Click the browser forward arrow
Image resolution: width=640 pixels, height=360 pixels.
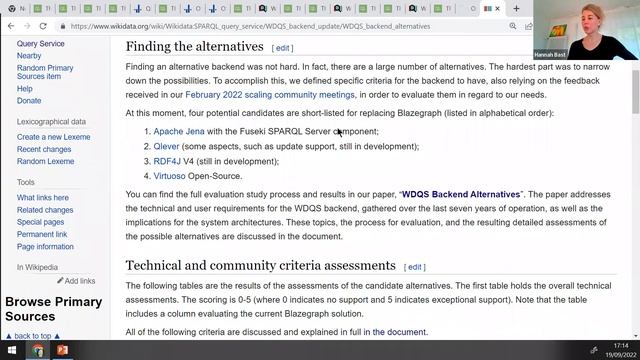(x=27, y=26)
